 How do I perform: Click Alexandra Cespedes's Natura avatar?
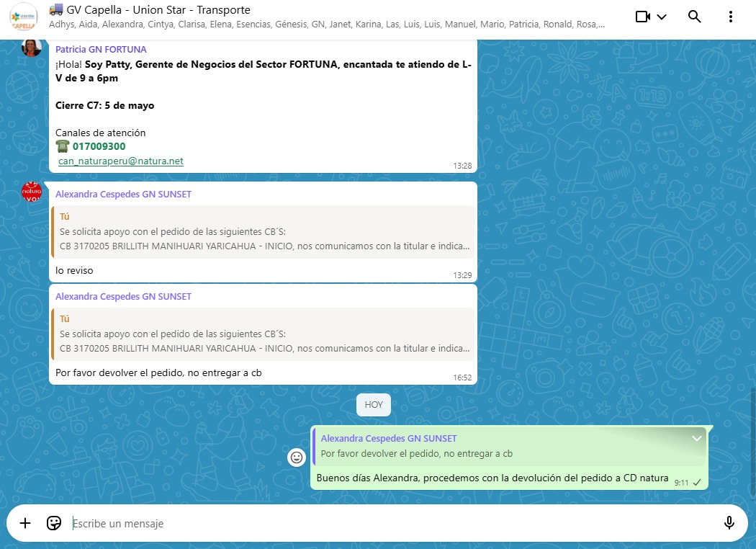32,192
